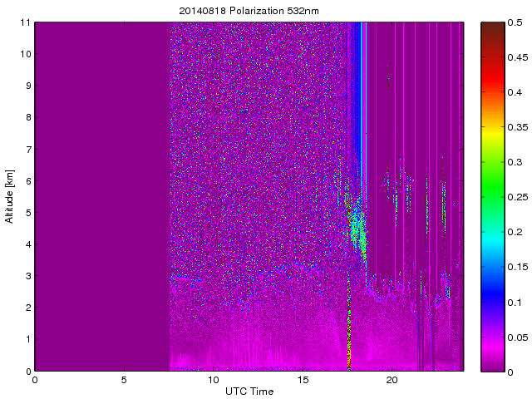Click the colorbar tick label 0.15
Screen dimensions: 532x399
tap(518, 267)
